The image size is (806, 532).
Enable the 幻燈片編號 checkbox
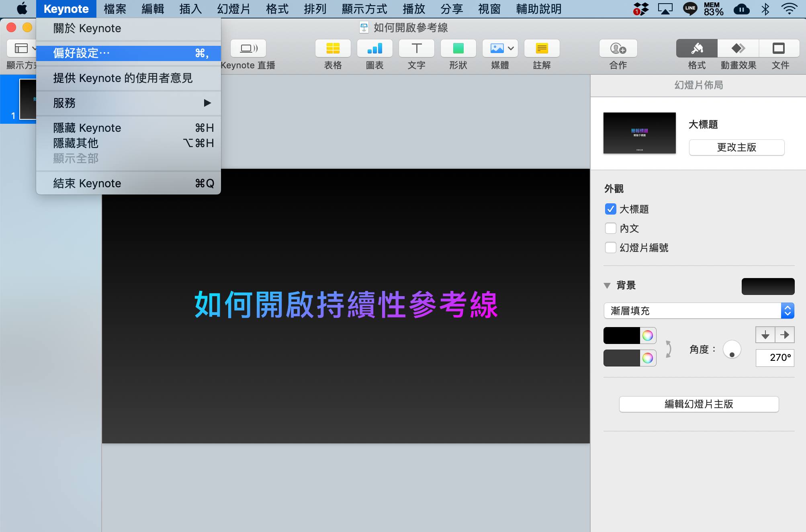pyautogui.click(x=610, y=248)
